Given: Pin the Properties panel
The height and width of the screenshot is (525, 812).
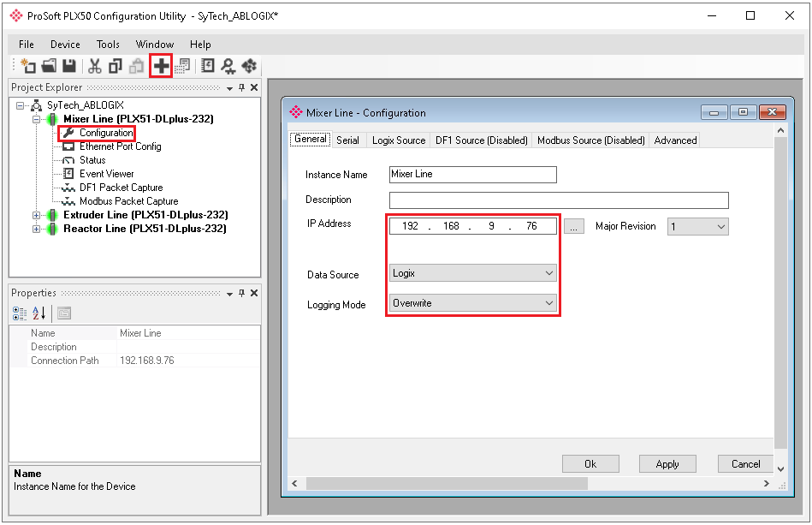Looking at the screenshot, I should pos(242,294).
